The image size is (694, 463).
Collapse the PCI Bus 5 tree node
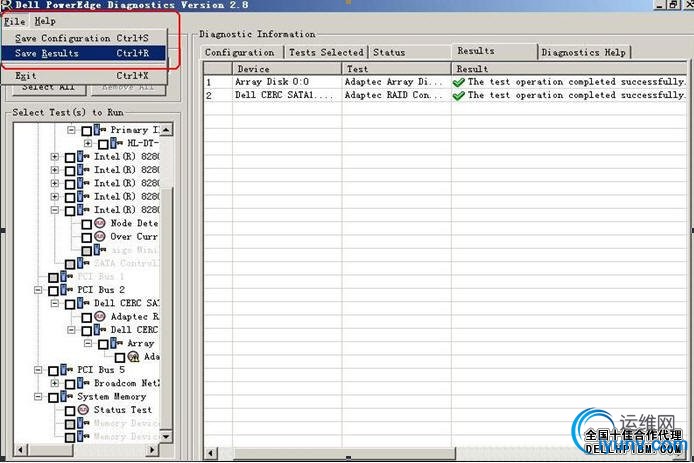click(38, 370)
